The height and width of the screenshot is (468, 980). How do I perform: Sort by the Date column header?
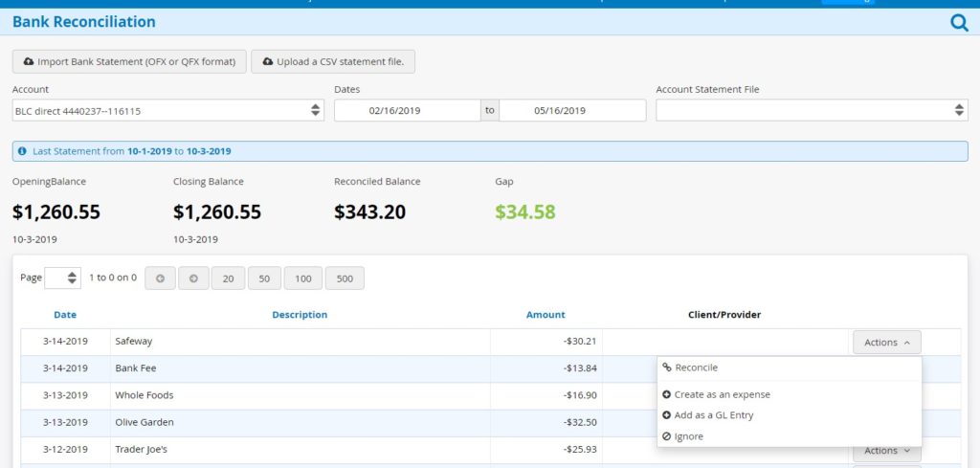point(65,315)
